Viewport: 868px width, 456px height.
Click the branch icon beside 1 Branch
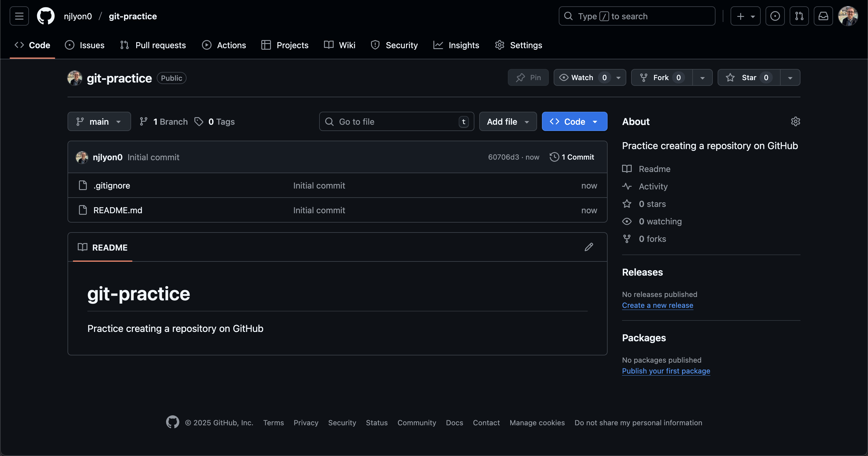pos(144,122)
